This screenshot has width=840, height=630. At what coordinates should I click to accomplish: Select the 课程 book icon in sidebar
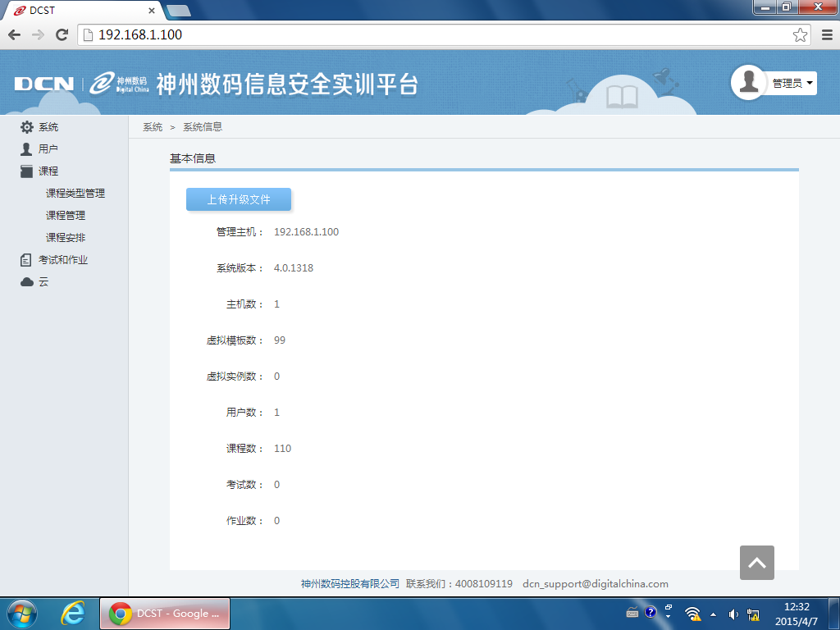[x=26, y=171]
